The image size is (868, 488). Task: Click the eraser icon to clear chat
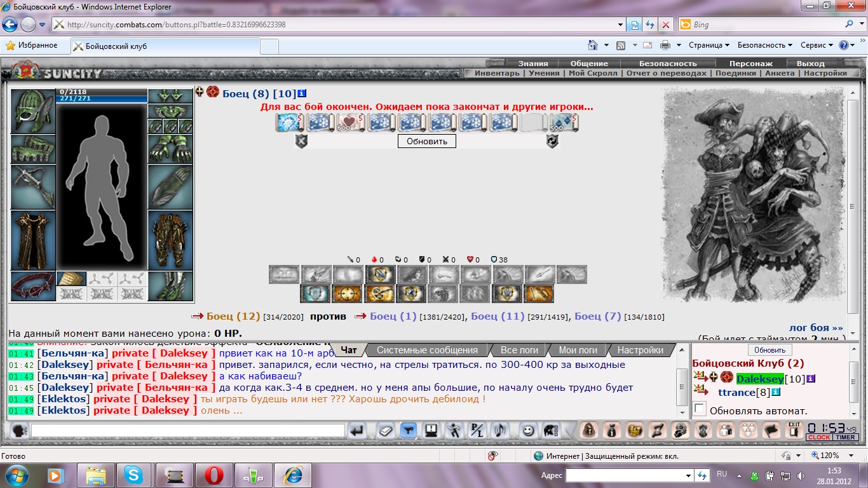coord(386,431)
